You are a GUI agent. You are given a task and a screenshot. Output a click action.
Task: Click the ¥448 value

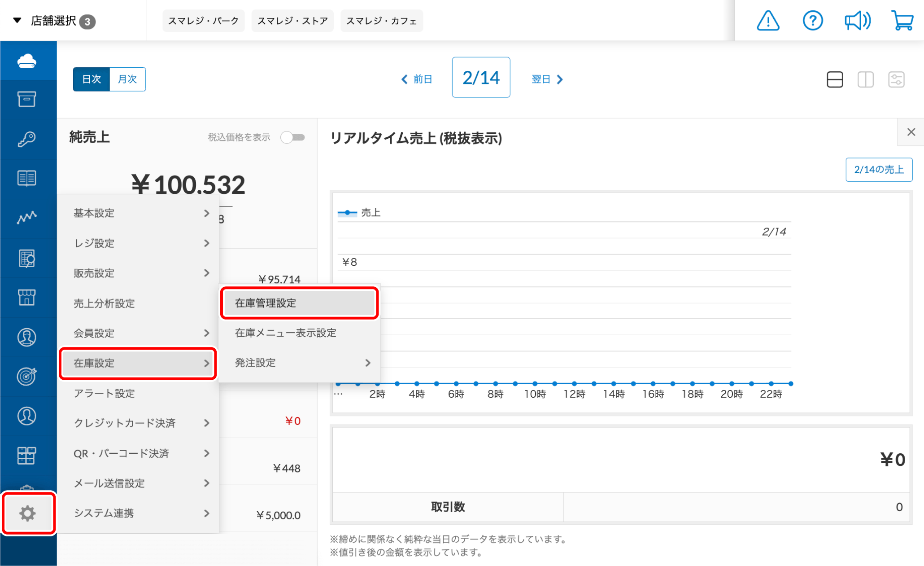coord(287,469)
